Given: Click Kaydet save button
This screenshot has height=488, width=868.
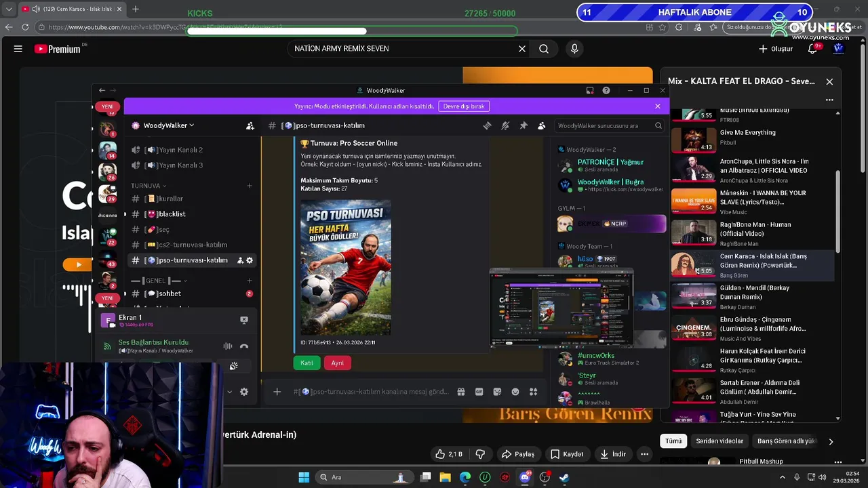Looking at the screenshot, I should [567, 454].
